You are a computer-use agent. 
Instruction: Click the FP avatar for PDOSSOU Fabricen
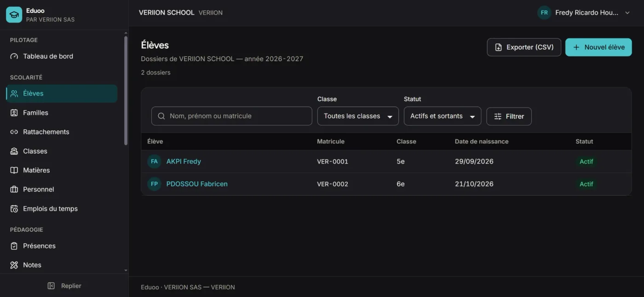tap(154, 184)
